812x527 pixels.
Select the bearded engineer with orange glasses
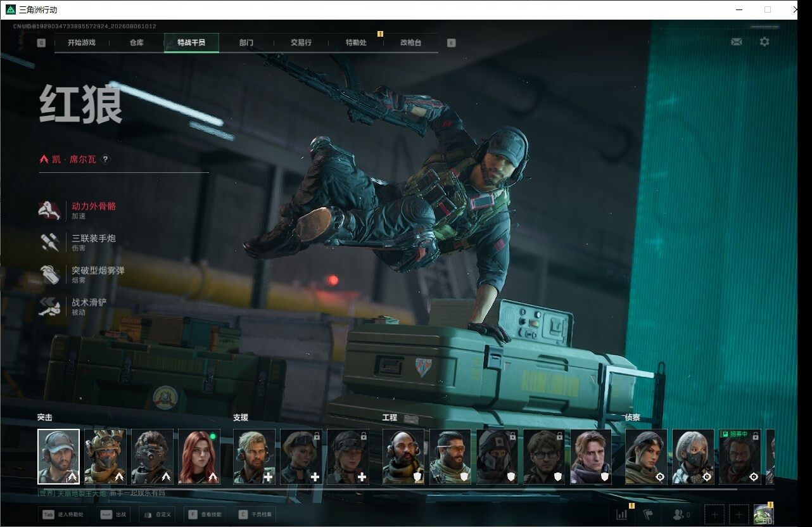[450, 457]
